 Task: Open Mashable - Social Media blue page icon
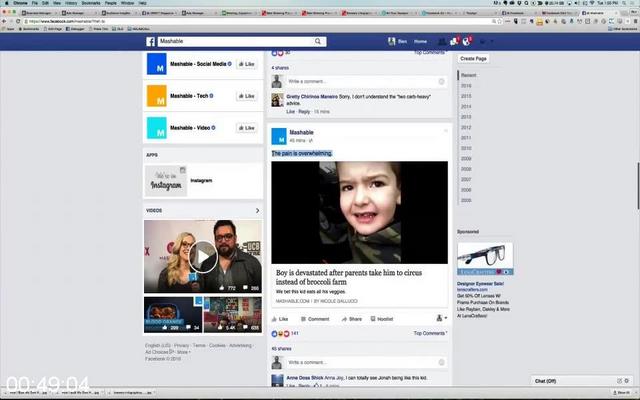coord(157,64)
